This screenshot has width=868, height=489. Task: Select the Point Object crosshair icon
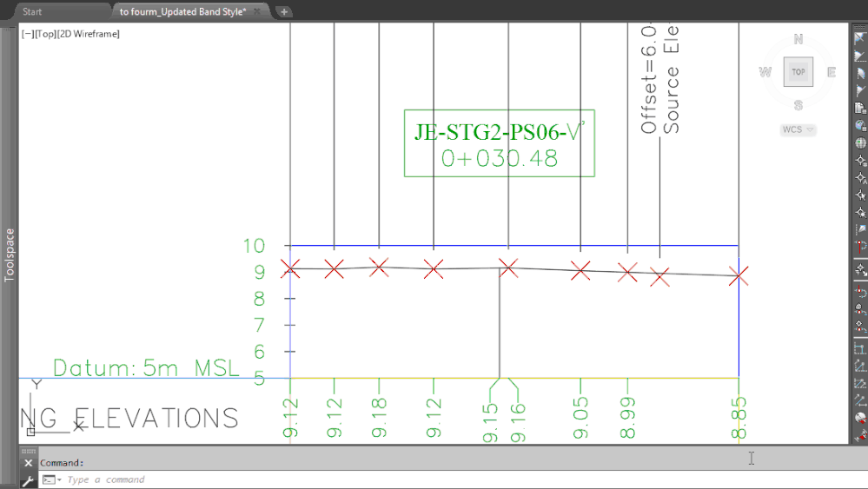tap(860, 195)
